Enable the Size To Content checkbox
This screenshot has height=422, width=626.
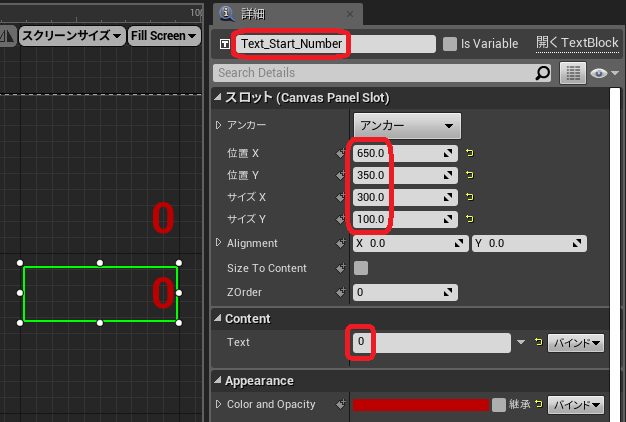click(361, 268)
